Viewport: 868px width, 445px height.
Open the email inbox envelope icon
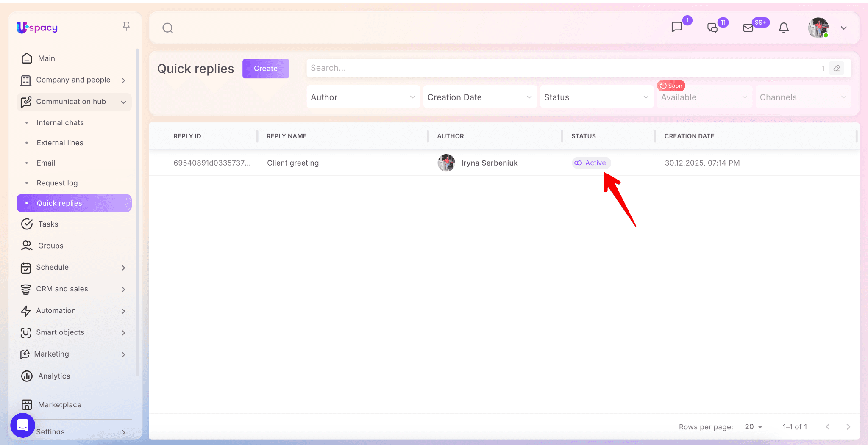(748, 28)
